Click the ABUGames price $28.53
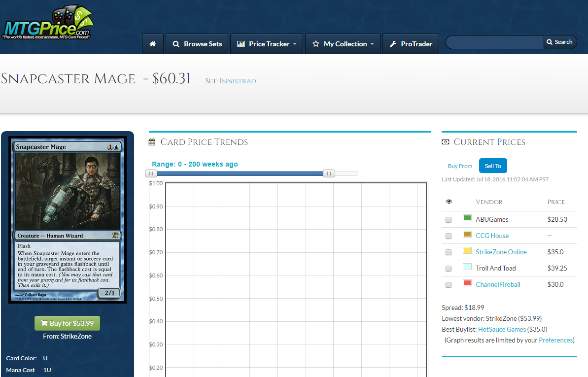 click(x=557, y=219)
